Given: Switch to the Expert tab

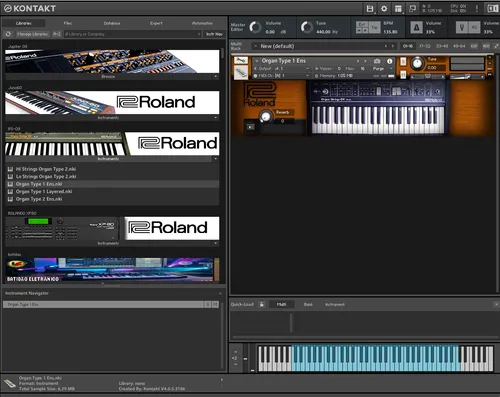Looking at the screenshot, I should (156, 23).
